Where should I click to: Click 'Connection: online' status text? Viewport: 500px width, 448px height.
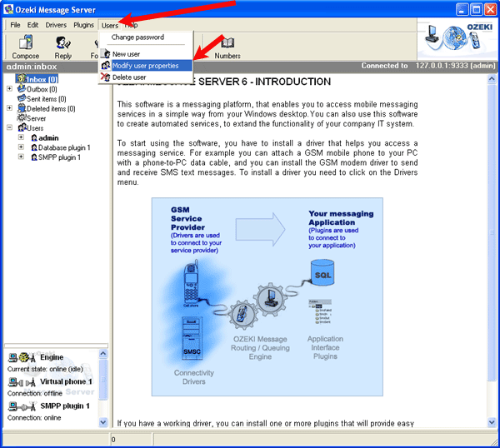coord(34,418)
